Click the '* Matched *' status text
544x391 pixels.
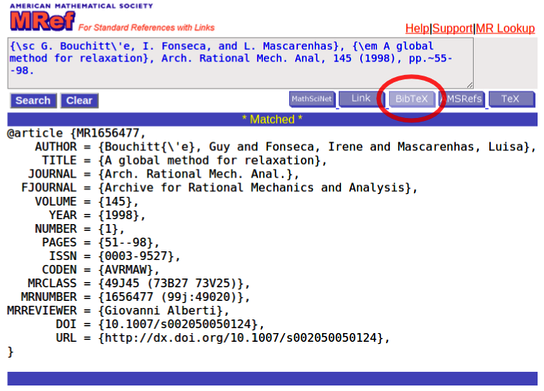click(272, 119)
